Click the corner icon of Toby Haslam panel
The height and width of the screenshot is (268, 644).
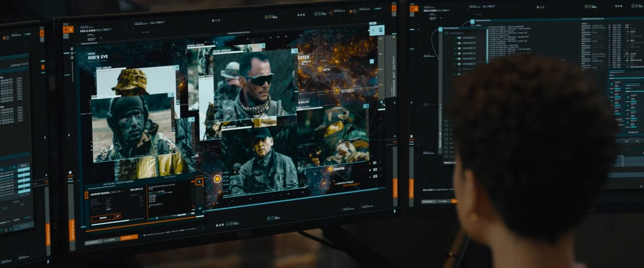pyautogui.click(x=176, y=68)
